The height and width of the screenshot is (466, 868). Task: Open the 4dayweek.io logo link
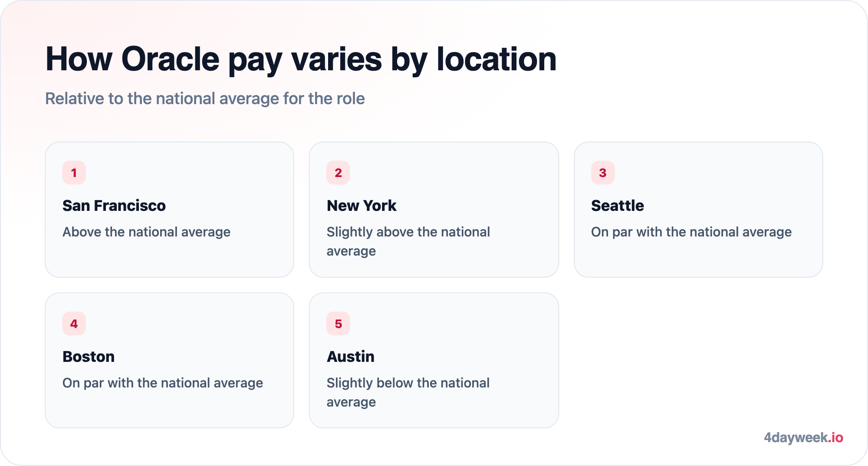[803, 437]
